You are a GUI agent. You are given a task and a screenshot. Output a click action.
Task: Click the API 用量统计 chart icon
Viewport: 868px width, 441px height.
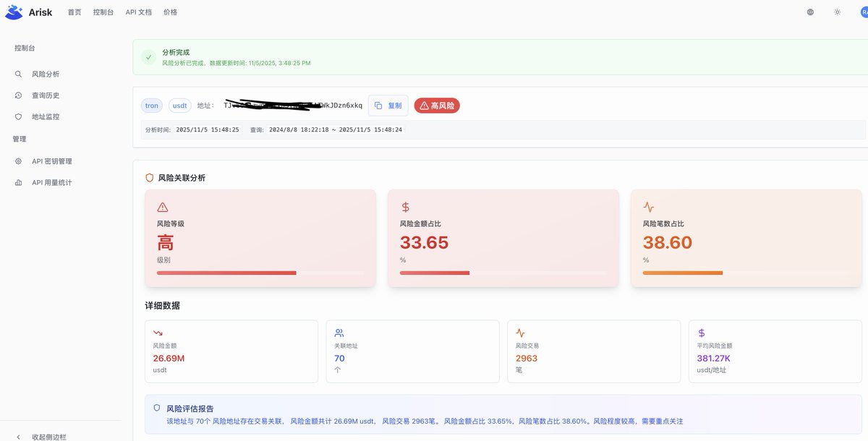pyautogui.click(x=20, y=182)
